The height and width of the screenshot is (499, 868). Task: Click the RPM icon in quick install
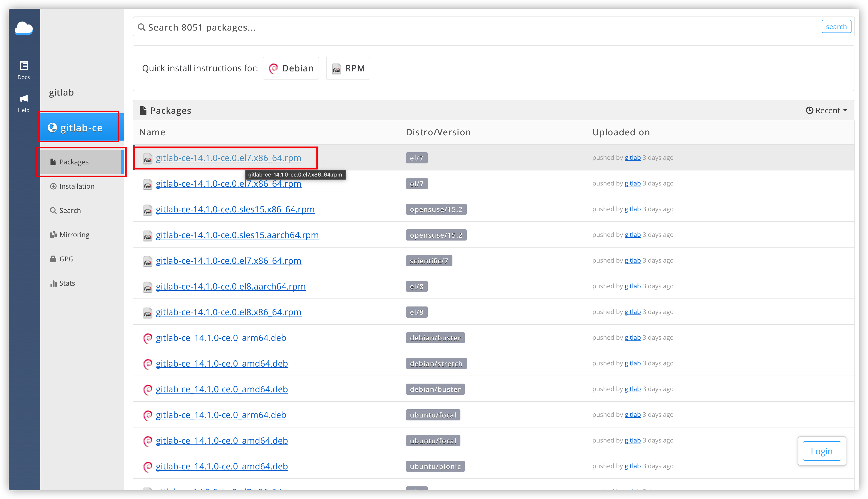tap(337, 69)
